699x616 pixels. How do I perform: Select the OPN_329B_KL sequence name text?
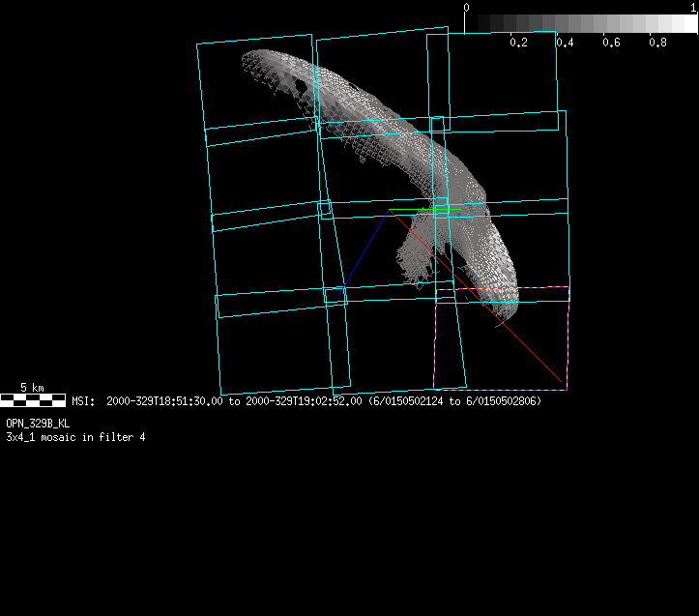point(38,424)
